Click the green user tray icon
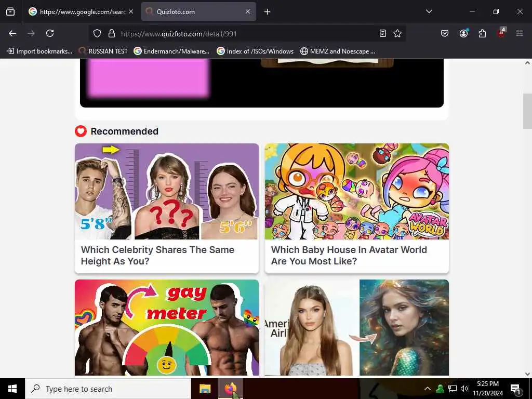Image resolution: width=532 pixels, height=399 pixels. (440, 389)
